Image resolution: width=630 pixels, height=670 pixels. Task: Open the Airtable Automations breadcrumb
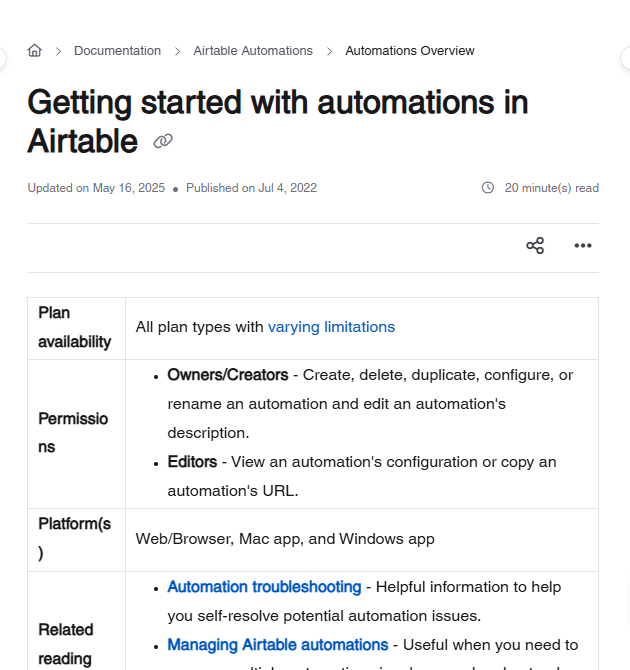[x=253, y=51]
